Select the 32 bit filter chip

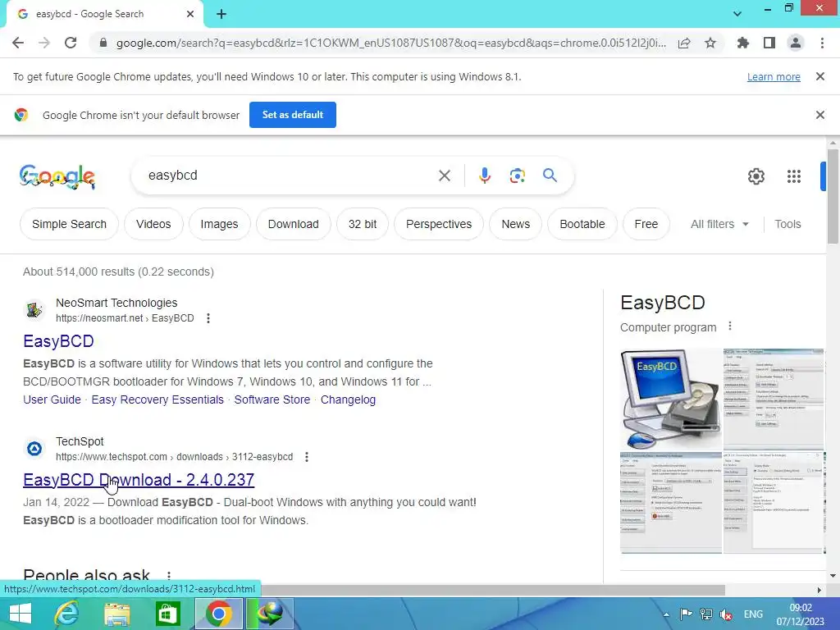(362, 224)
